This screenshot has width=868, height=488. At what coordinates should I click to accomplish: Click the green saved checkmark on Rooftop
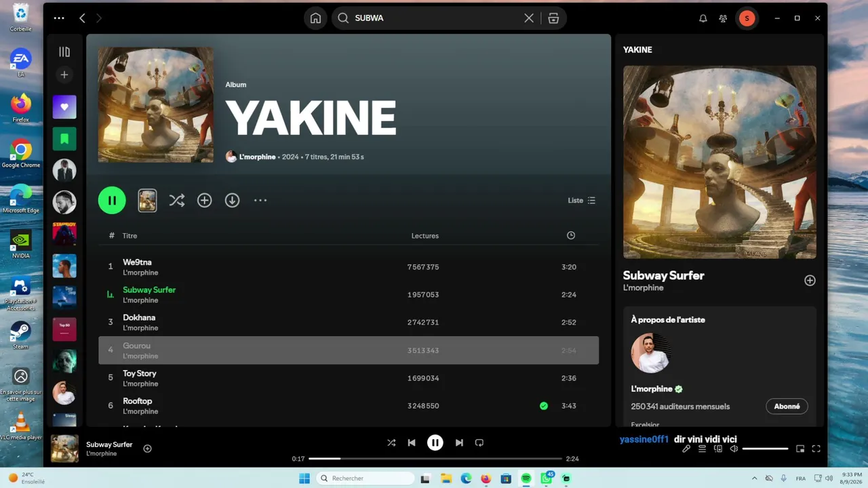(x=544, y=406)
